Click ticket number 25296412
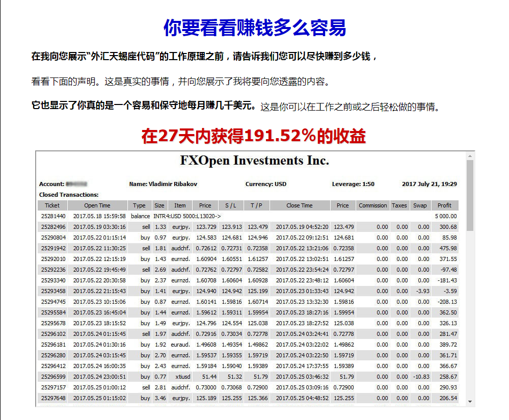This screenshot has height=420, width=509. [53, 366]
